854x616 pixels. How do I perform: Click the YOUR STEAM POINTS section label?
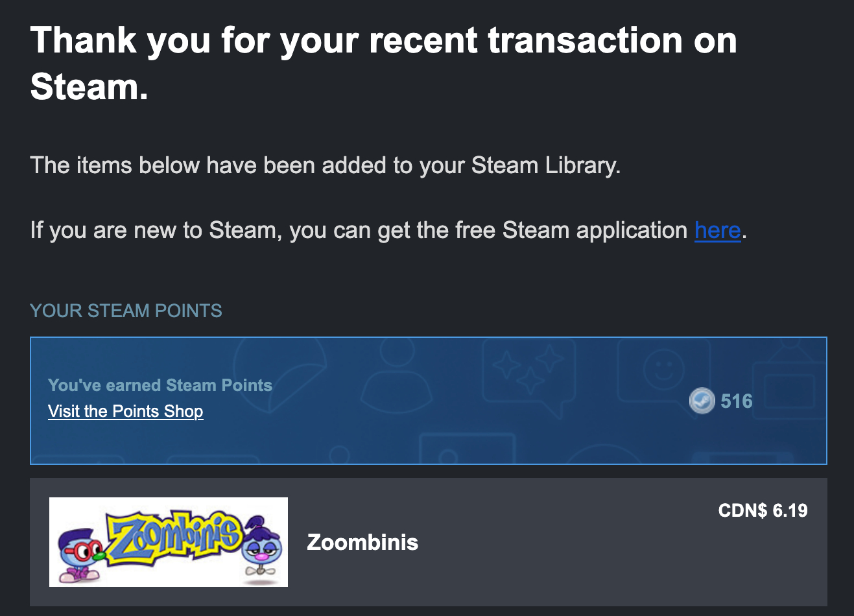tap(126, 311)
